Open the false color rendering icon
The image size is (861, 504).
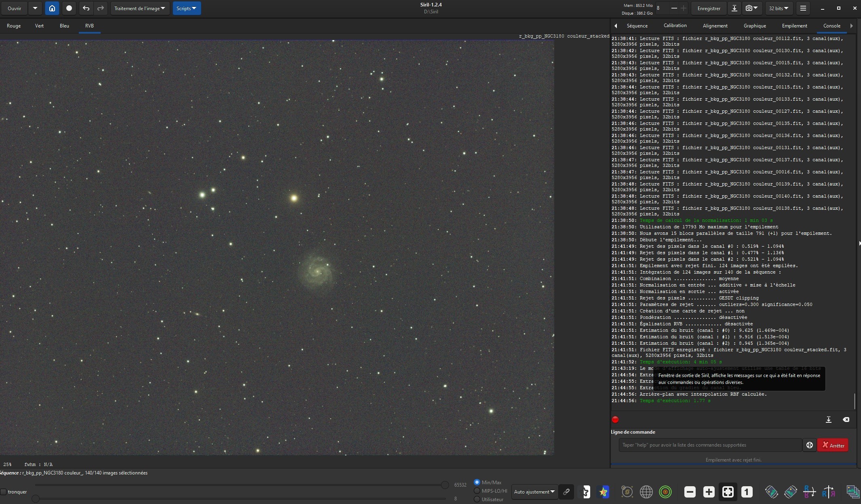603,492
